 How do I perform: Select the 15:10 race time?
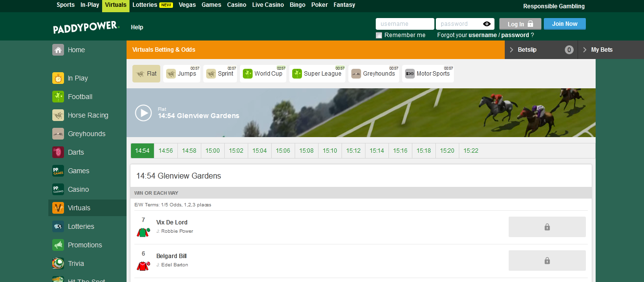330,151
